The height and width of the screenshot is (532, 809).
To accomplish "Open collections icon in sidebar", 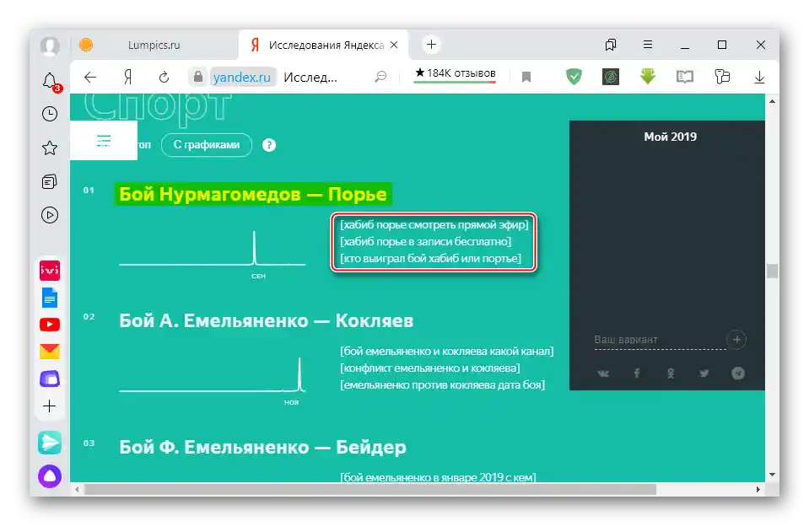I will pos(50,181).
